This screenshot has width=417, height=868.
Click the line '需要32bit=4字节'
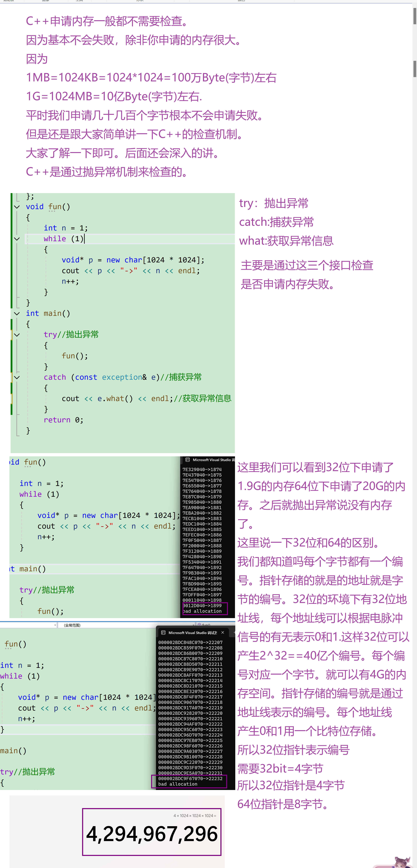pyautogui.click(x=280, y=769)
